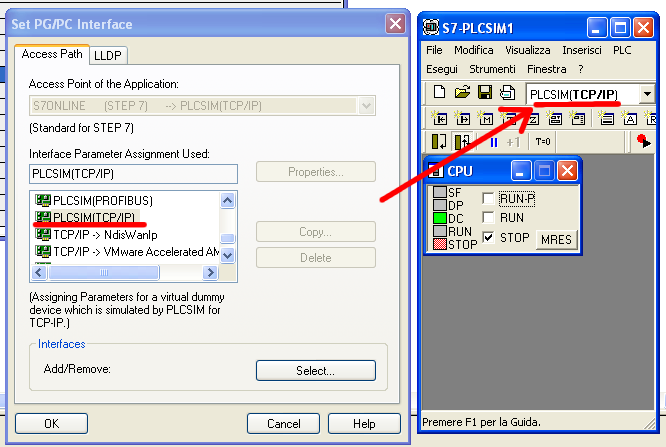
Task: Open the Strumenti menu
Action: click(x=492, y=69)
